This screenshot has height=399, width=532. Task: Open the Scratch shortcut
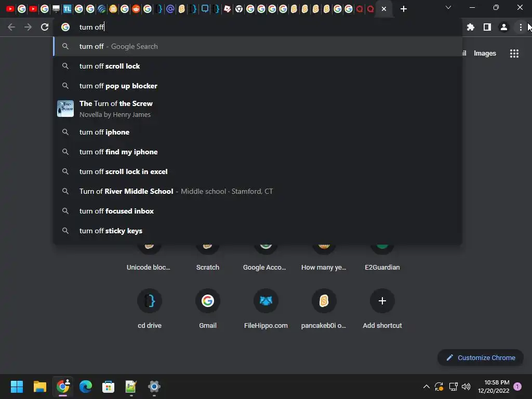coord(208,258)
